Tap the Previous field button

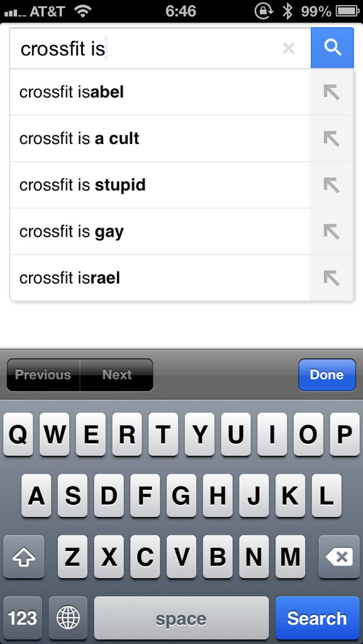pos(43,375)
